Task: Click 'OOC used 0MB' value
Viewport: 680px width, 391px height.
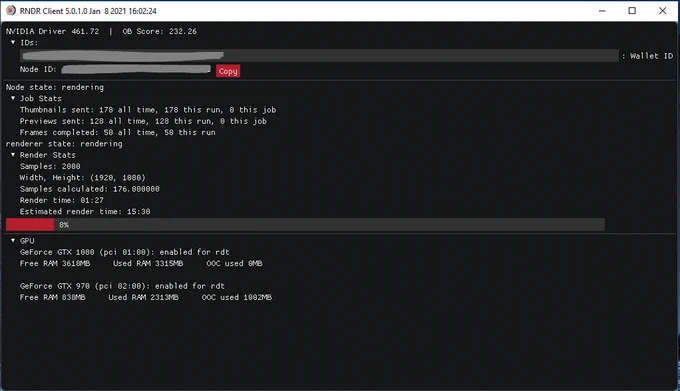Action: point(234,263)
